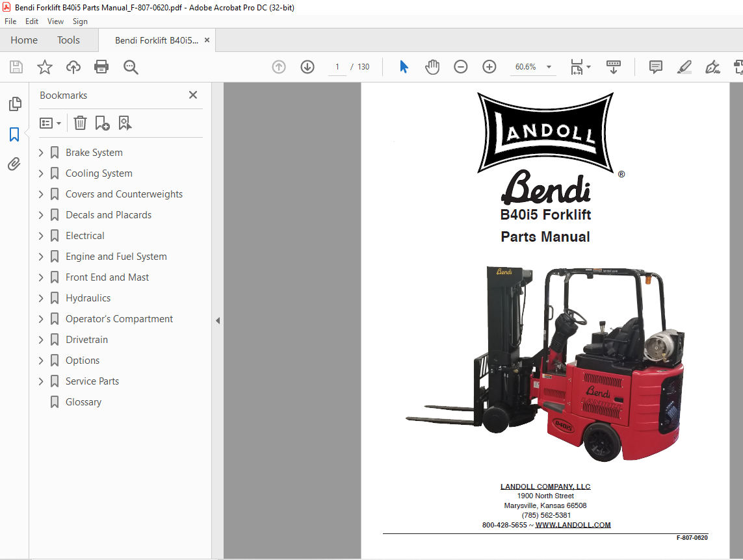Zoom in with plus icon
Viewport: 743px width, 560px height.
pyautogui.click(x=489, y=67)
